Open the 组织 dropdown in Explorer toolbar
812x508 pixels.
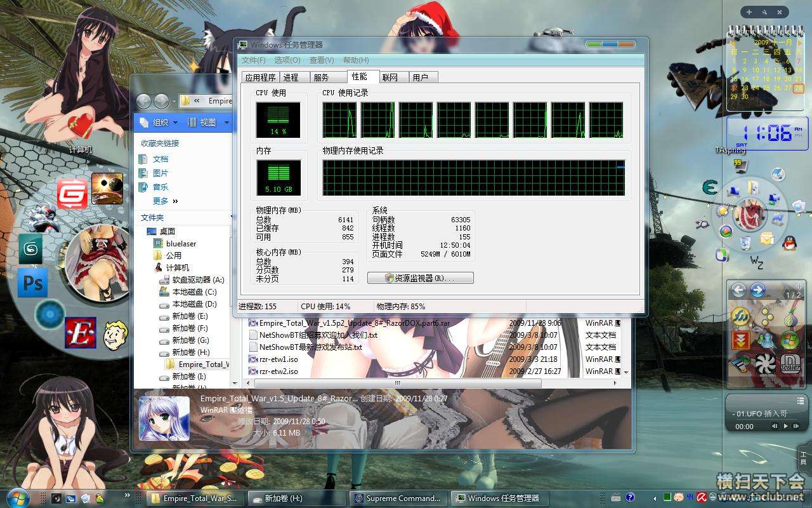[157, 123]
